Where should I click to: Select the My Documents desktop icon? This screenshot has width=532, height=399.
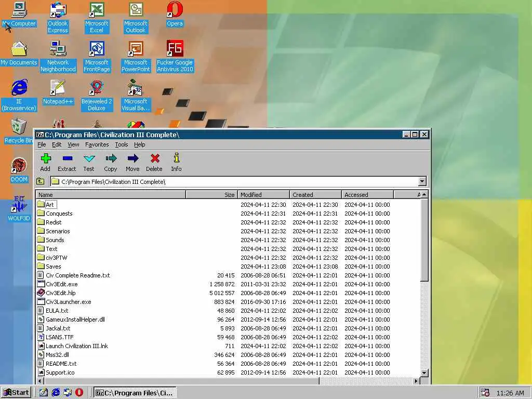[x=19, y=54]
